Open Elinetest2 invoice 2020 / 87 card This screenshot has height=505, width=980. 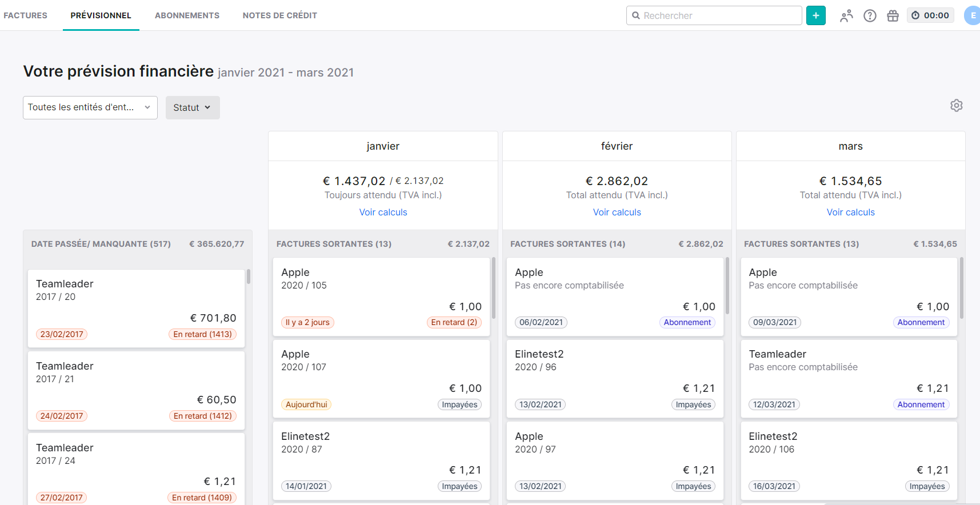click(381, 460)
